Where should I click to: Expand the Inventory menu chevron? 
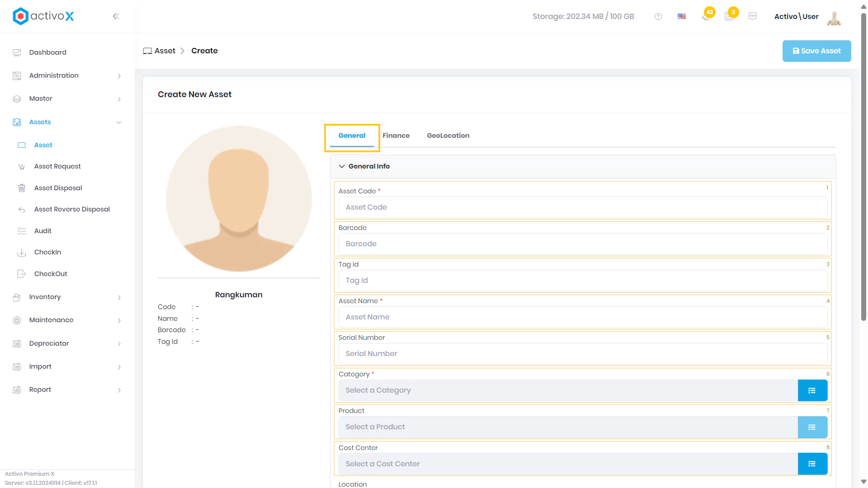click(119, 297)
